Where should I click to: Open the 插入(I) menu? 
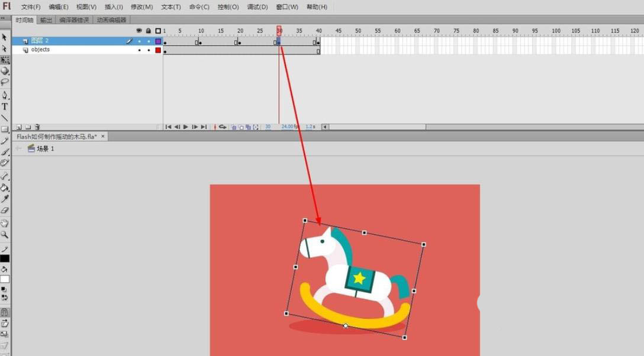[x=114, y=7]
